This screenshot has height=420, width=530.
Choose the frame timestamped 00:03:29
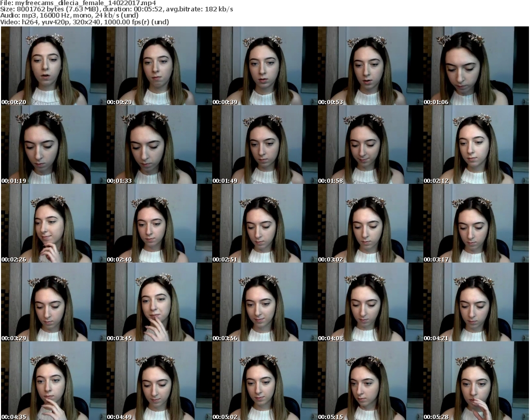tap(54, 302)
